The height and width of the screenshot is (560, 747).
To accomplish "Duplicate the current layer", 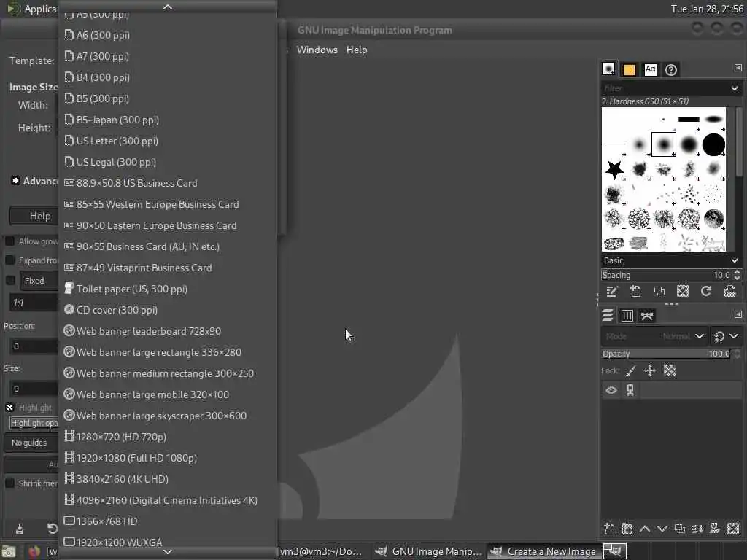I will tap(680, 529).
